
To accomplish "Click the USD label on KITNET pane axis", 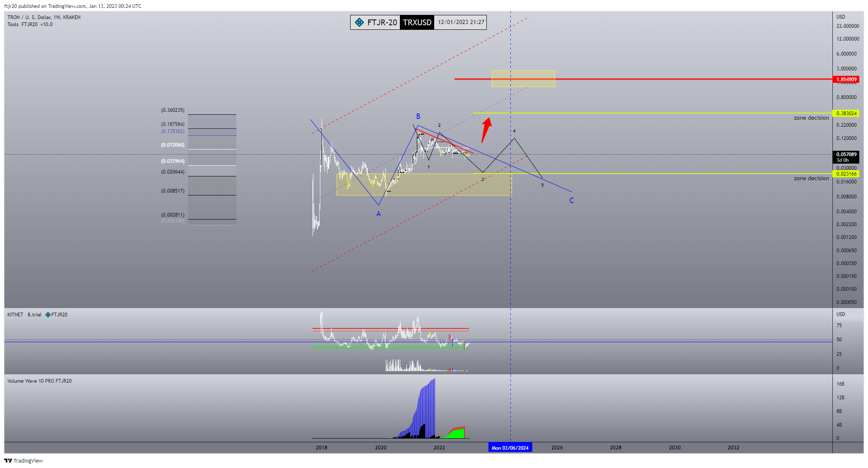I will pyautogui.click(x=841, y=314).
